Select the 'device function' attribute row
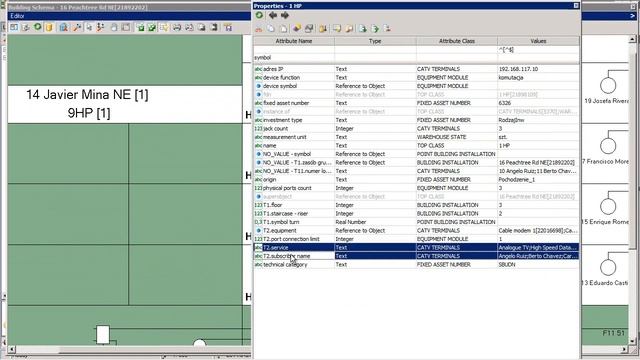The image size is (640, 360). [416, 78]
